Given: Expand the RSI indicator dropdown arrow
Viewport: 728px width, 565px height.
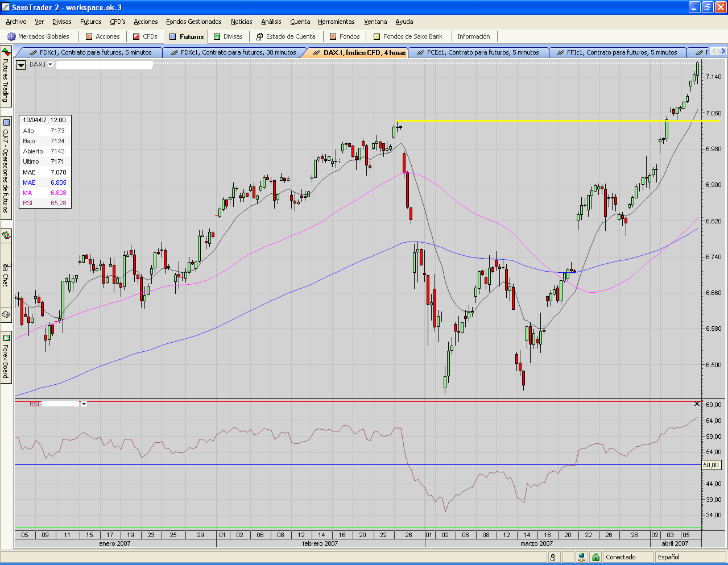Looking at the screenshot, I should tap(84, 404).
